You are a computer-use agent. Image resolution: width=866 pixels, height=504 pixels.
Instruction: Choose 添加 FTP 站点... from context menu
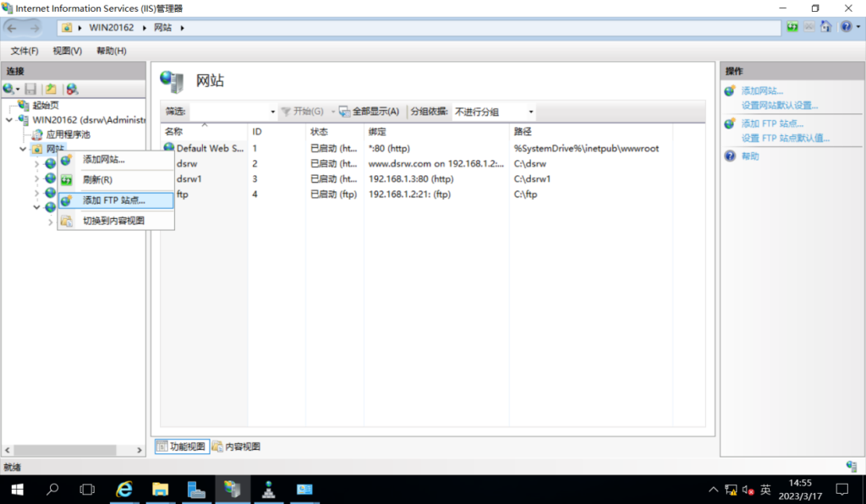(116, 200)
